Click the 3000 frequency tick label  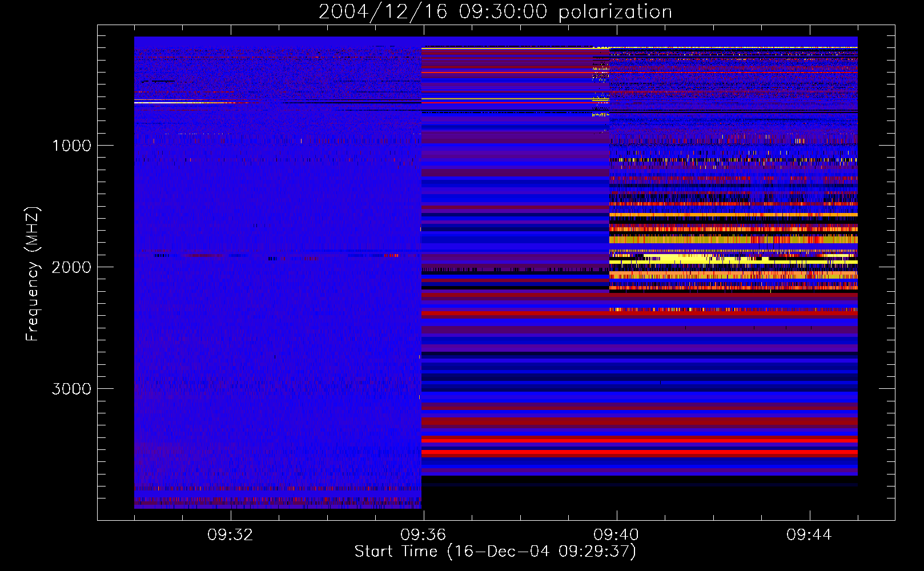[x=72, y=389]
